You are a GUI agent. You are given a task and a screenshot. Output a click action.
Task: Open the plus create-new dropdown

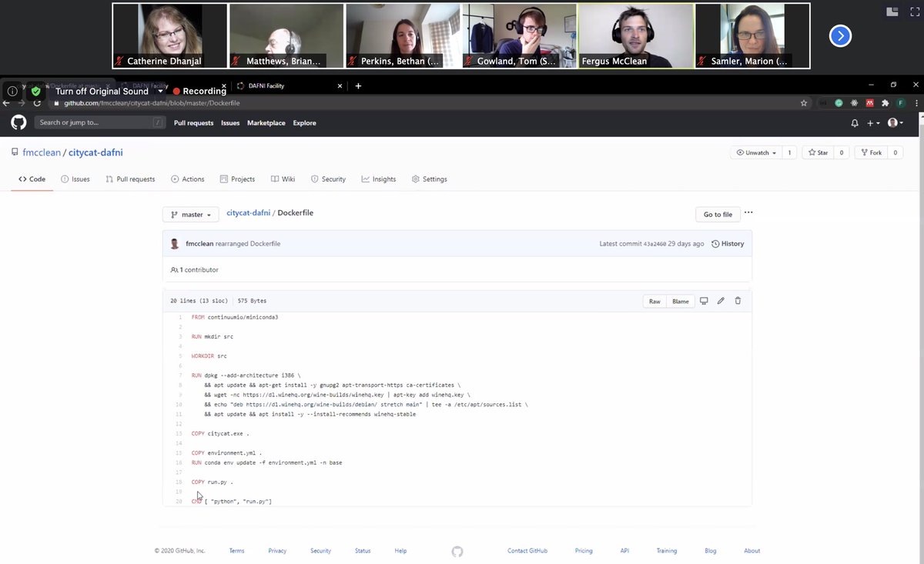pos(873,123)
